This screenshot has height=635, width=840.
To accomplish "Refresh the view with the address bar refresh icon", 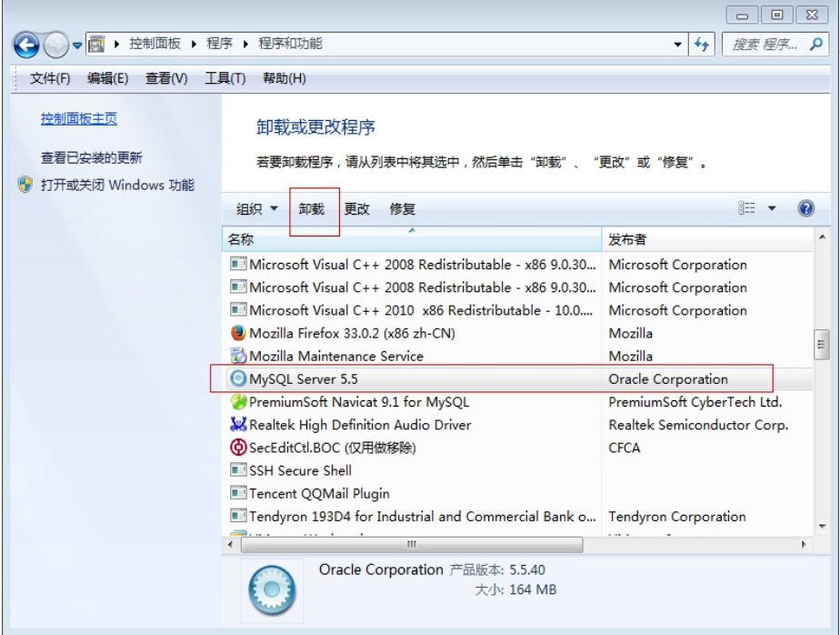I will 701,44.
